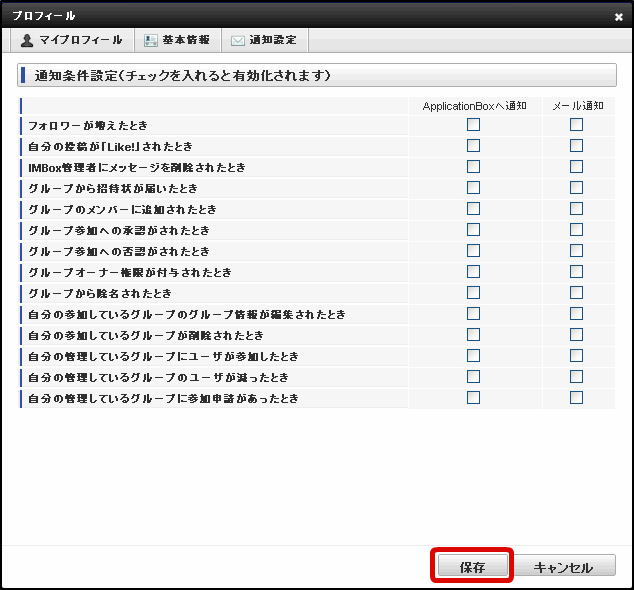Check ApplicationBox box for グループ情報が編集されたとき
634x590 pixels.
pos(473,314)
